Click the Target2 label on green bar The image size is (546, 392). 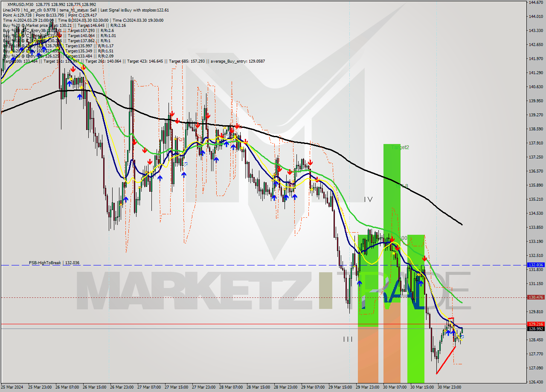[x=401, y=147]
